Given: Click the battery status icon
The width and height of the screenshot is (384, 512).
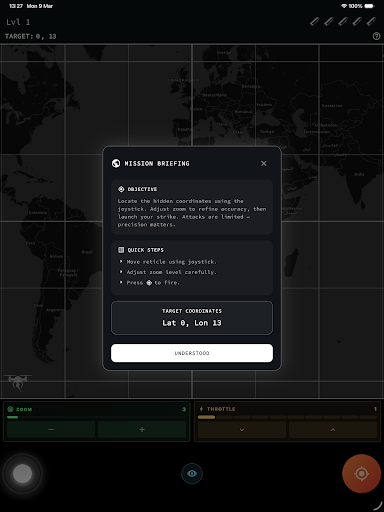Looking at the screenshot, I should click(369, 6).
